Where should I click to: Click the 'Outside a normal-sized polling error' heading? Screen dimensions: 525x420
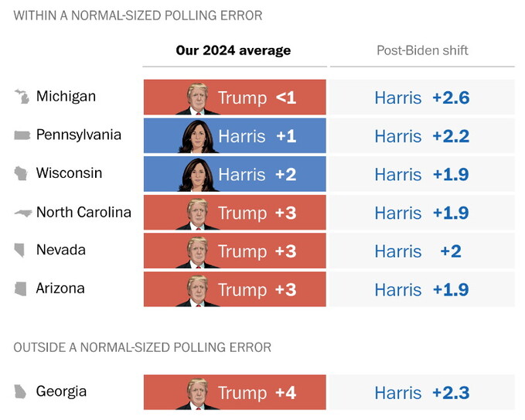coord(142,348)
